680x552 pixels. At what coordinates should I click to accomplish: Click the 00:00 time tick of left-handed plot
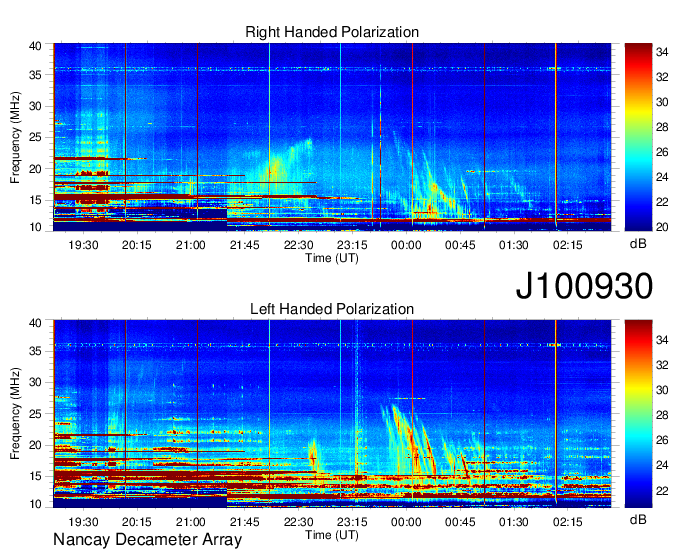406,522
